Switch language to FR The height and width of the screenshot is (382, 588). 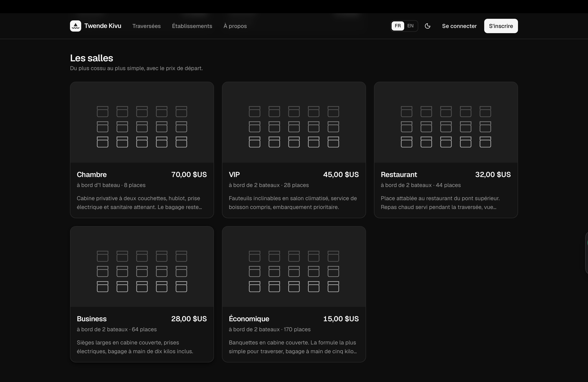click(x=398, y=26)
